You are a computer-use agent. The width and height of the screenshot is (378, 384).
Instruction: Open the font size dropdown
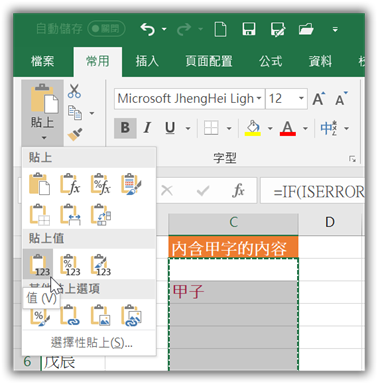301,99
